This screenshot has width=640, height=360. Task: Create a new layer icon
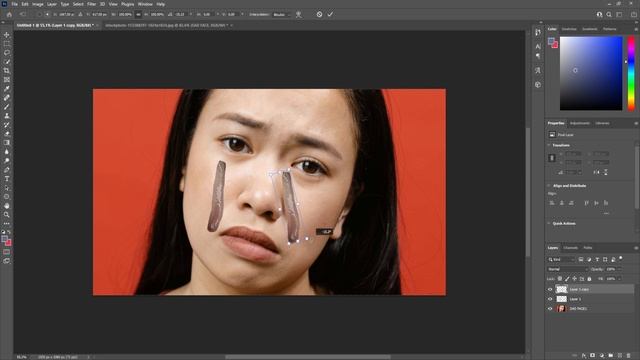click(x=620, y=356)
